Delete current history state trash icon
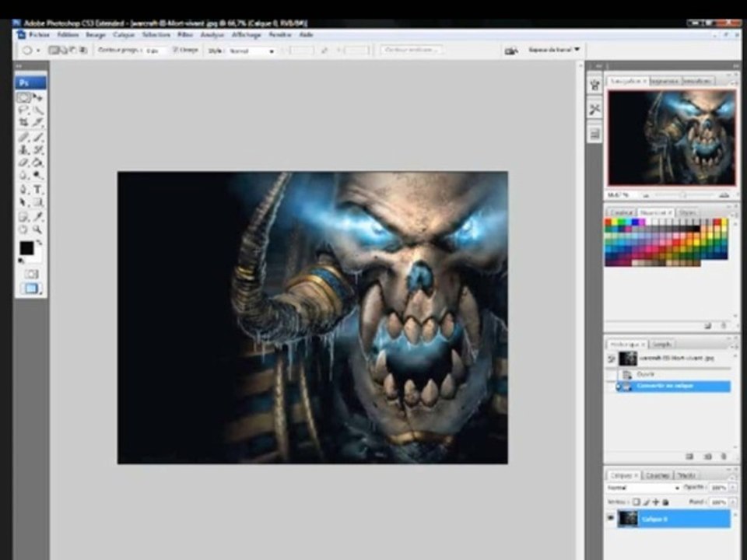 [724, 457]
